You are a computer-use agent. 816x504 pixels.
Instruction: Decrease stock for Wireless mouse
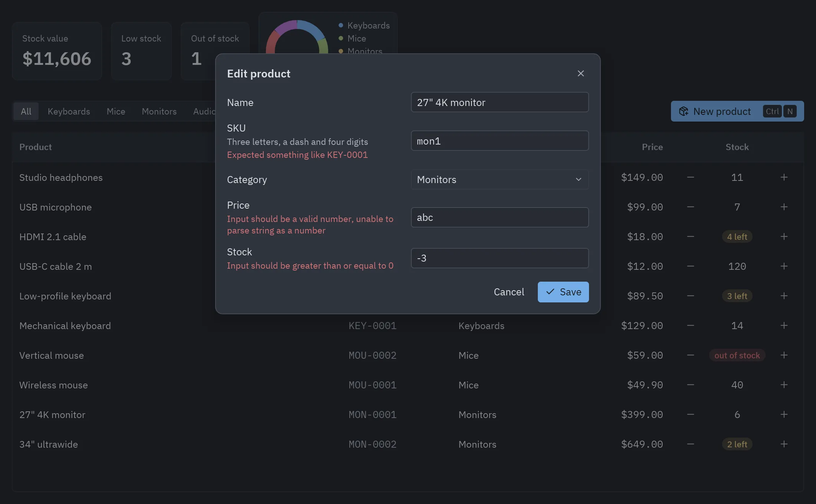point(690,385)
